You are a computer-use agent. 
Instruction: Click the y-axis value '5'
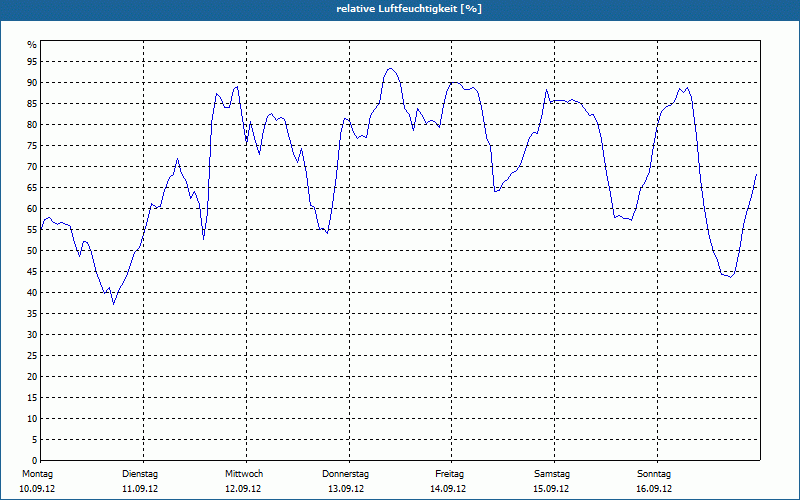point(35,440)
